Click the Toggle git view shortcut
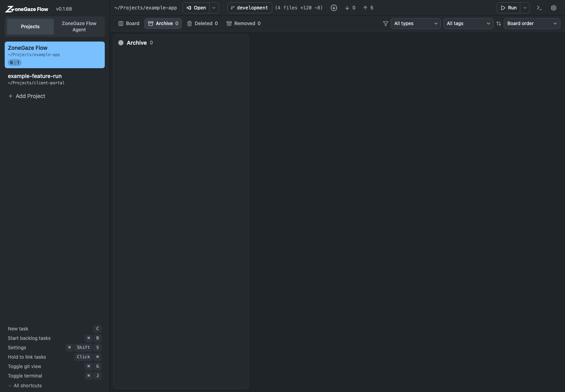Image resolution: width=565 pixels, height=392 pixels. pyautogui.click(x=55, y=367)
